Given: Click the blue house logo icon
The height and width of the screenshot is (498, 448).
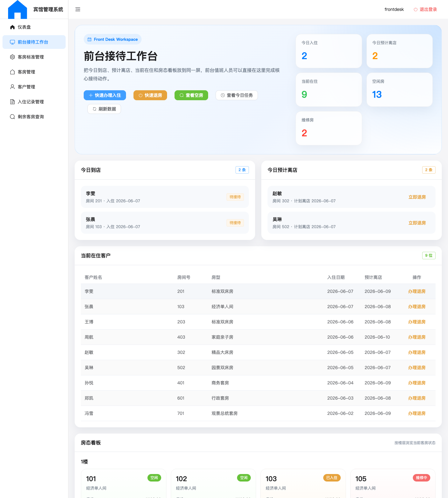Looking at the screenshot, I should 17,10.
